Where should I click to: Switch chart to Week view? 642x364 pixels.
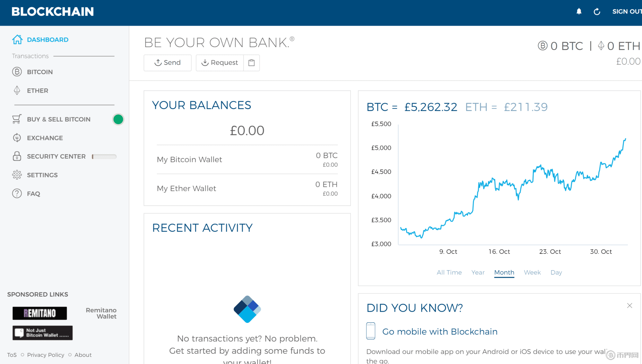tap(532, 272)
